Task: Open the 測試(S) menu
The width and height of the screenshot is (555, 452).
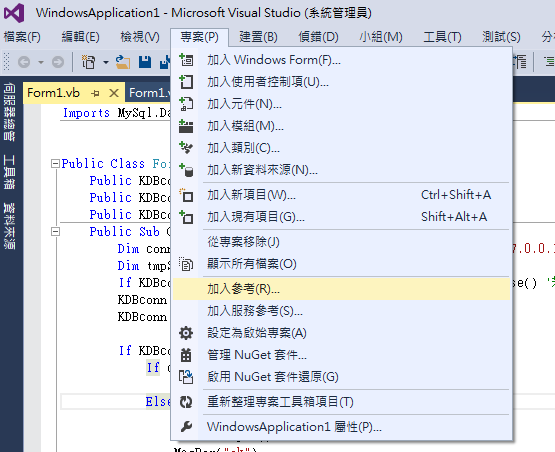Action: [501, 37]
